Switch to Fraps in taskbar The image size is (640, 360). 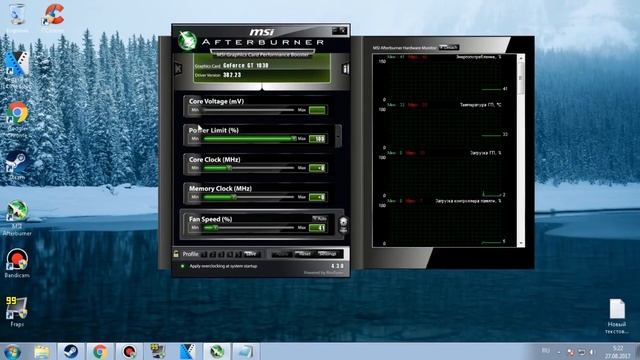click(158, 351)
